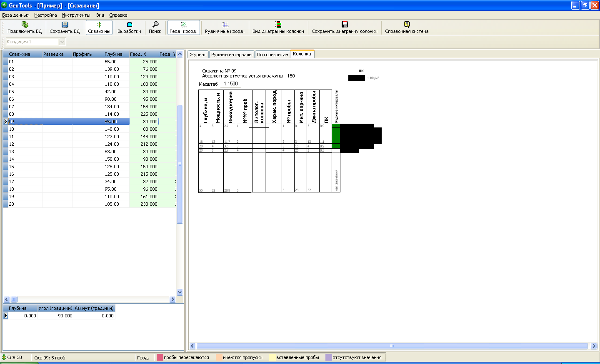Open the Вид menu
The height and width of the screenshot is (364, 600).
tap(100, 15)
